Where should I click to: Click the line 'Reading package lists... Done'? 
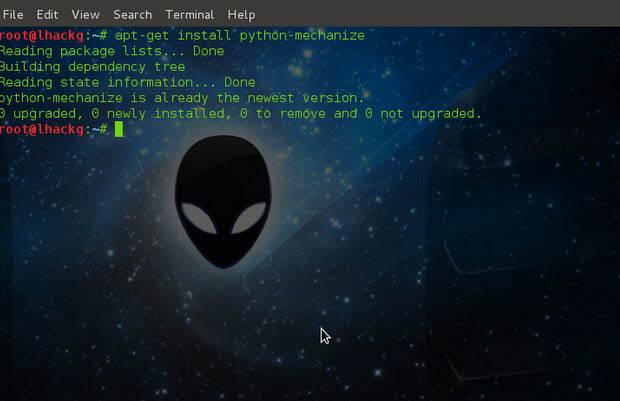pos(112,51)
